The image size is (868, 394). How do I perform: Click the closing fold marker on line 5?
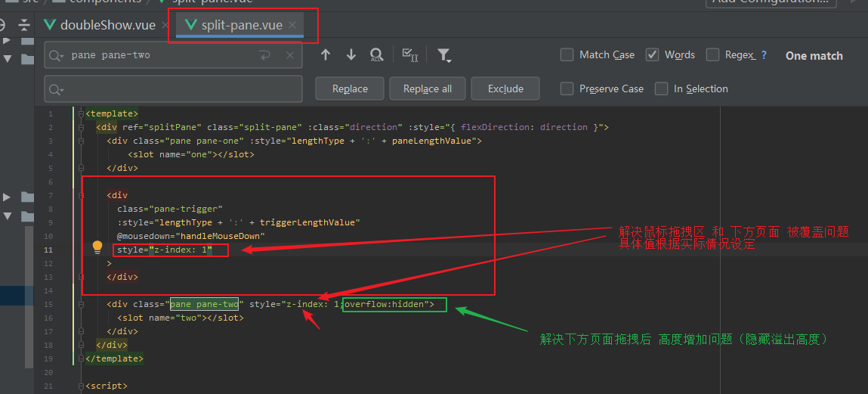click(x=81, y=168)
